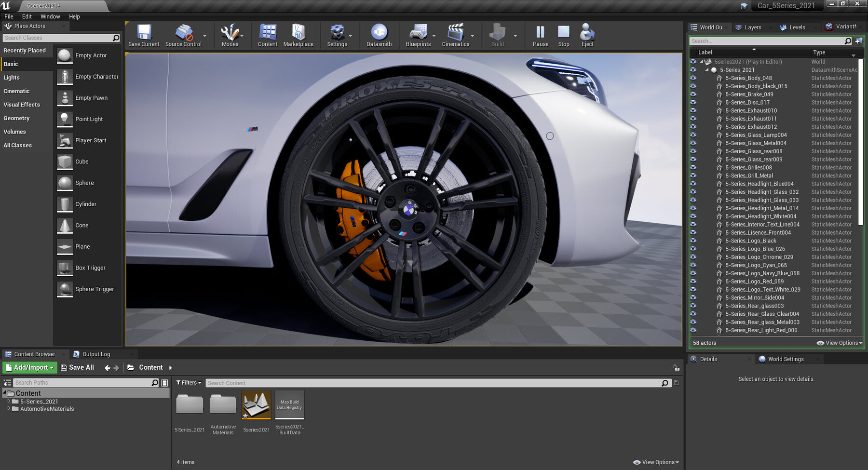This screenshot has height=470, width=868.
Task: Click the Save All button
Action: [x=77, y=368]
